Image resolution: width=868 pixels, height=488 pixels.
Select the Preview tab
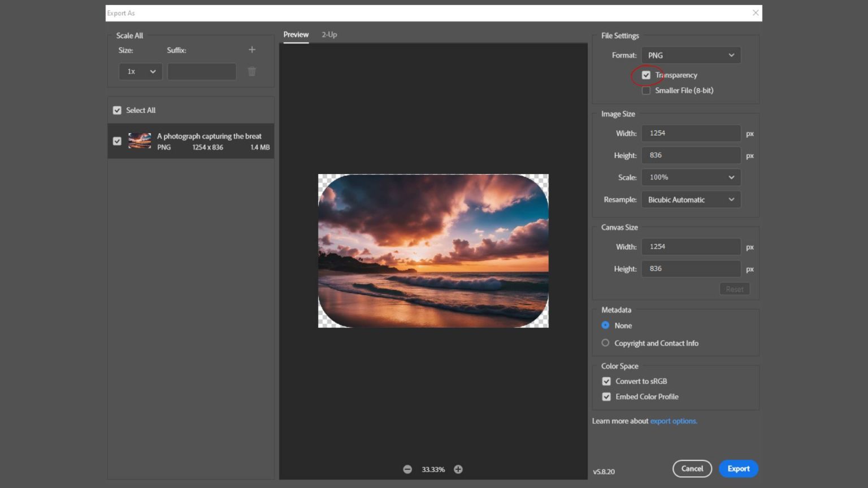(x=296, y=34)
